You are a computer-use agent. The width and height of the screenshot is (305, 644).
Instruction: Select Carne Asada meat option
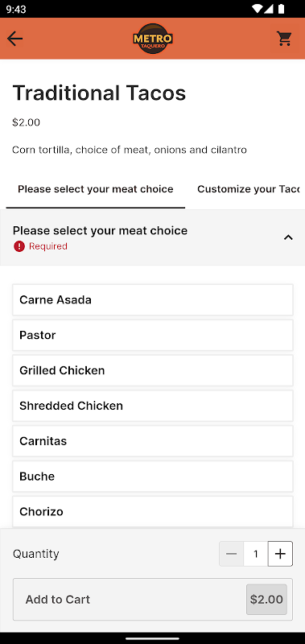click(153, 299)
